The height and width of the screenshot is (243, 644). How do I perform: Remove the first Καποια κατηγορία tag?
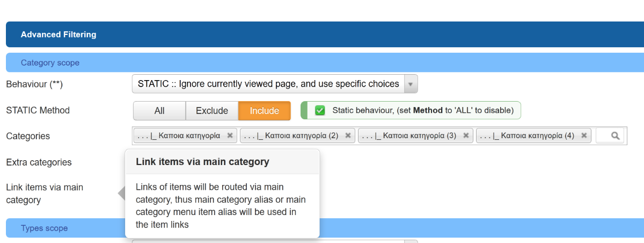click(230, 135)
